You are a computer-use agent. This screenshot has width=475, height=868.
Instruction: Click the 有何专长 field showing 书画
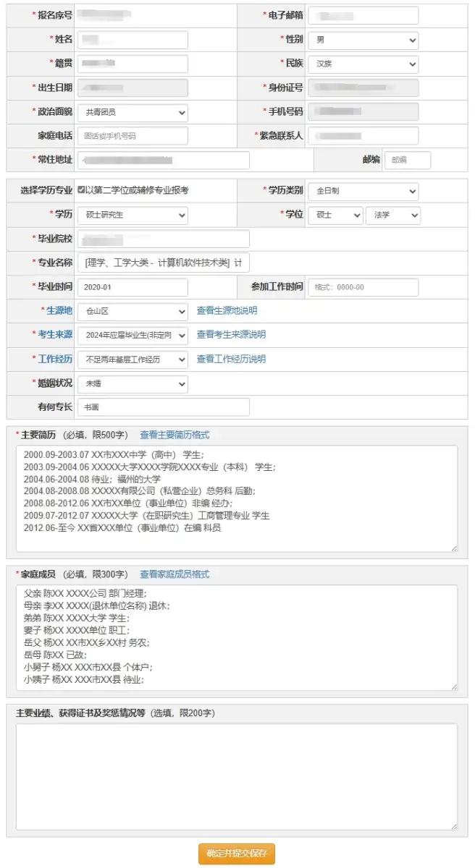(x=163, y=407)
